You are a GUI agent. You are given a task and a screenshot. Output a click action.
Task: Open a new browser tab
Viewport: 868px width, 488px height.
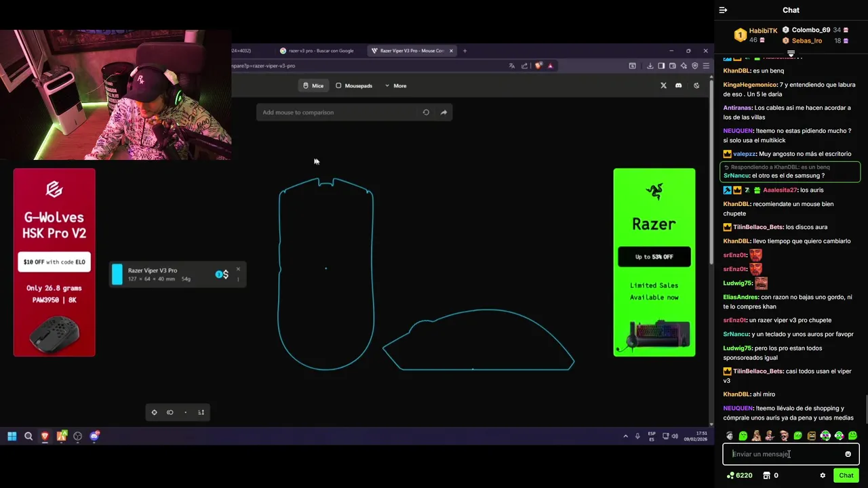[x=465, y=51]
